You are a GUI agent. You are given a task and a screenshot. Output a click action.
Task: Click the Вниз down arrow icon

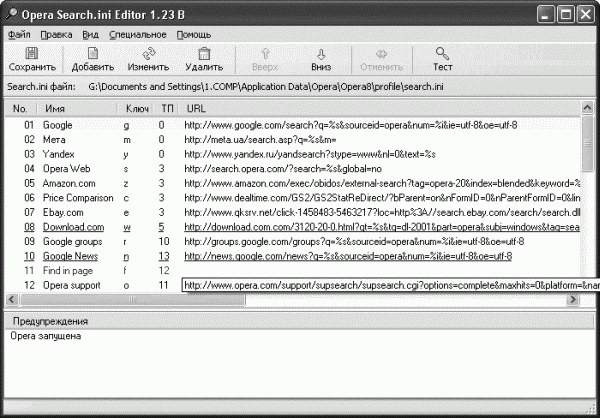[321, 54]
